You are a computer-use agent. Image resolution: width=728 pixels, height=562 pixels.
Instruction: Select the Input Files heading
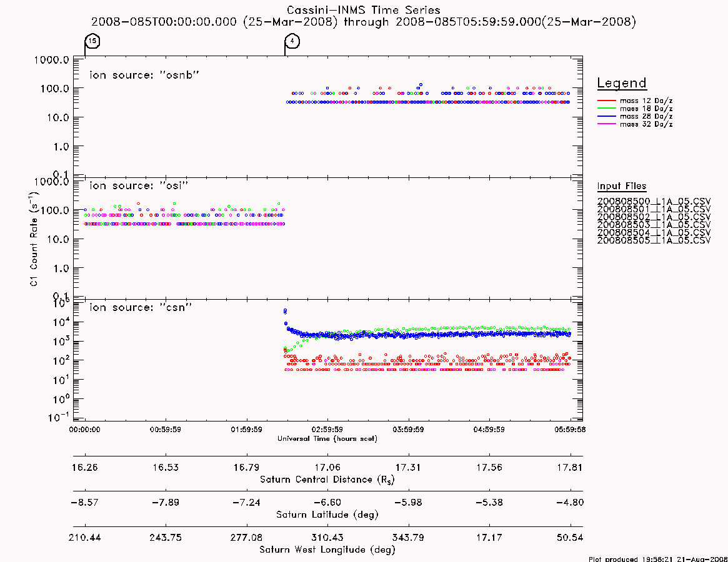(x=622, y=186)
